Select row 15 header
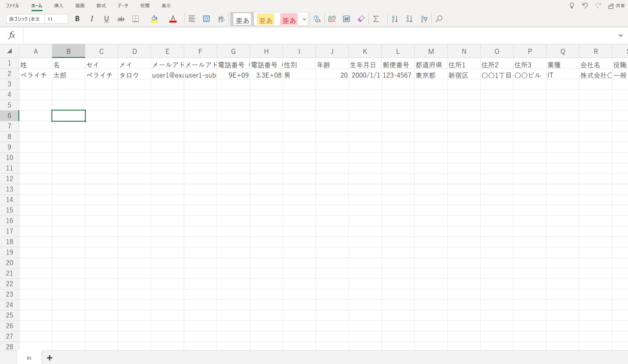Viewport: 628px width, 364px height. click(x=9, y=210)
